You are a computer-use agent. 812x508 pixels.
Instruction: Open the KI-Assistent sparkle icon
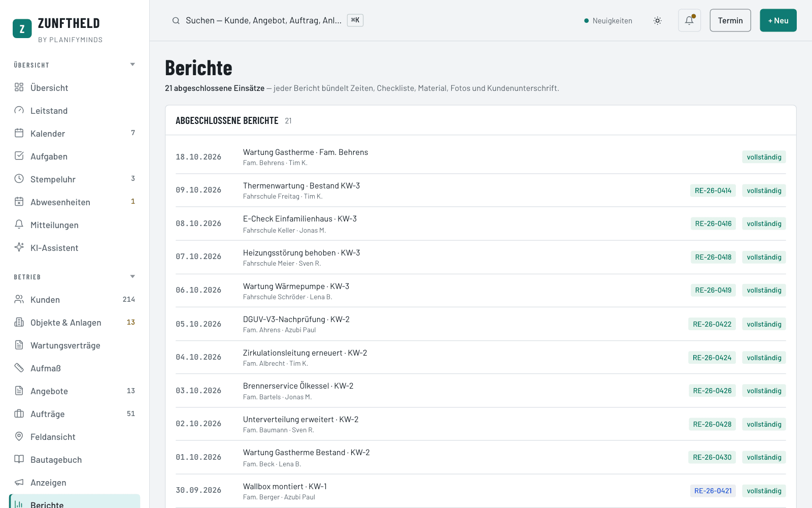(19, 247)
